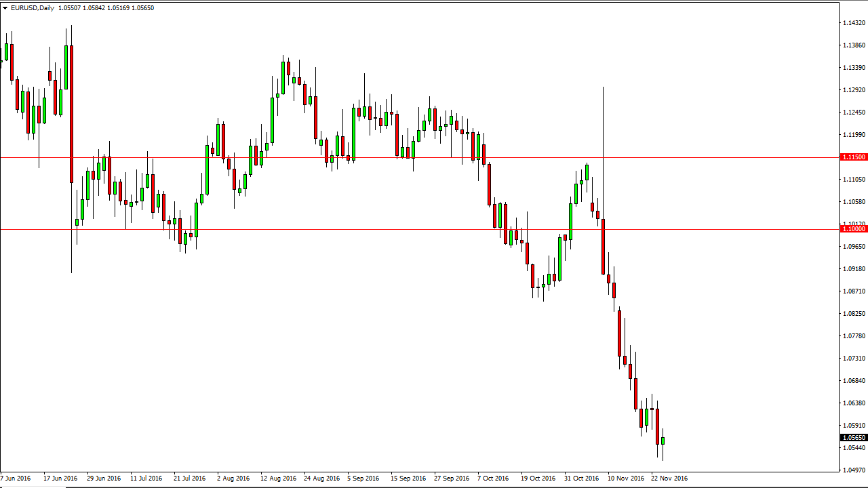
Task: Click the 5 Sep 2016 date label
Action: [x=363, y=479]
